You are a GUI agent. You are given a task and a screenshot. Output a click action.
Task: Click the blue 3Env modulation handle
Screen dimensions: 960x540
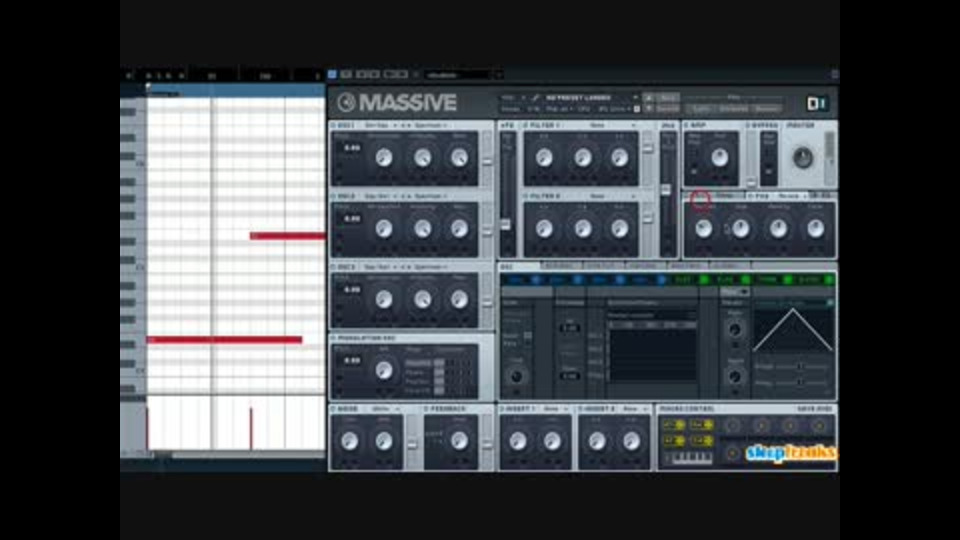pyautogui.click(x=620, y=280)
